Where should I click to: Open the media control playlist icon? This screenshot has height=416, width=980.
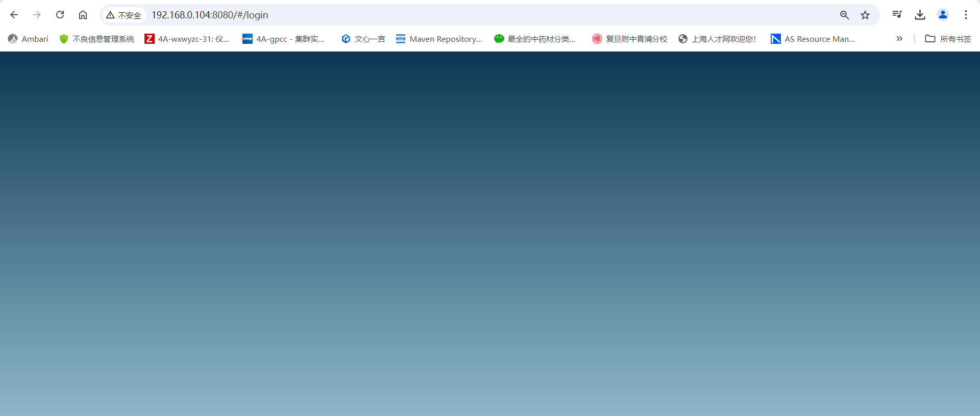(x=897, y=15)
